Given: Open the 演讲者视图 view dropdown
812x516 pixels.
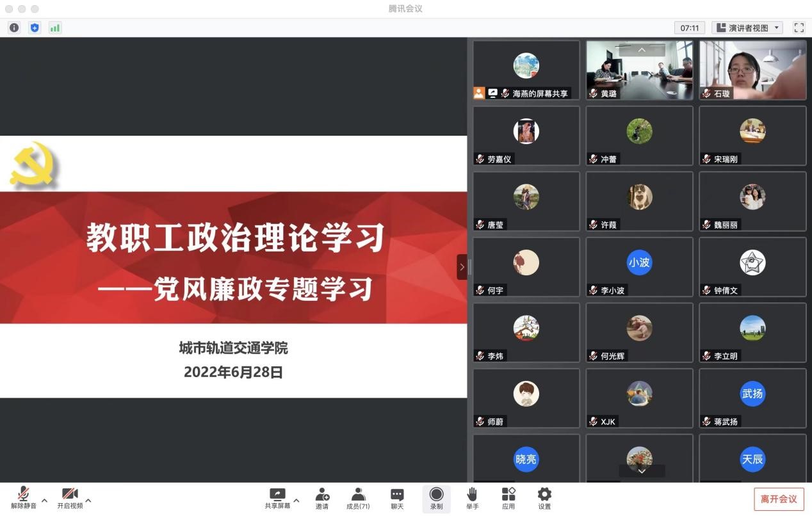Looking at the screenshot, I should 747,28.
